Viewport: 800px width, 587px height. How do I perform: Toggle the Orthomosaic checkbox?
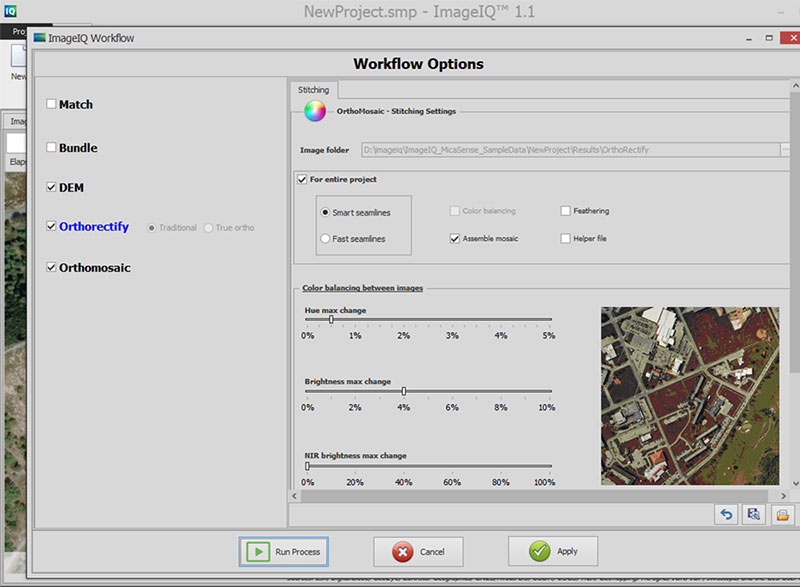51,267
